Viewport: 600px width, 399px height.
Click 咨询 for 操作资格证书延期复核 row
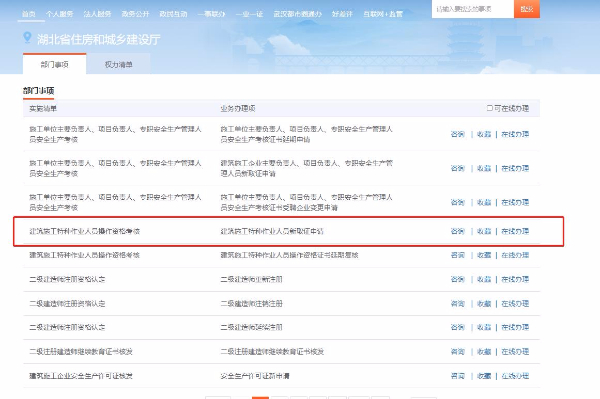point(458,255)
